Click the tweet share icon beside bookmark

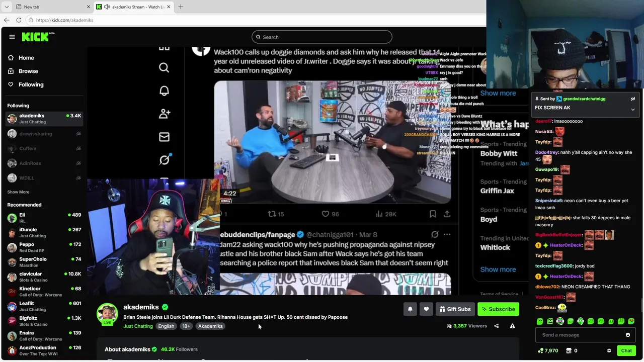[x=447, y=214]
